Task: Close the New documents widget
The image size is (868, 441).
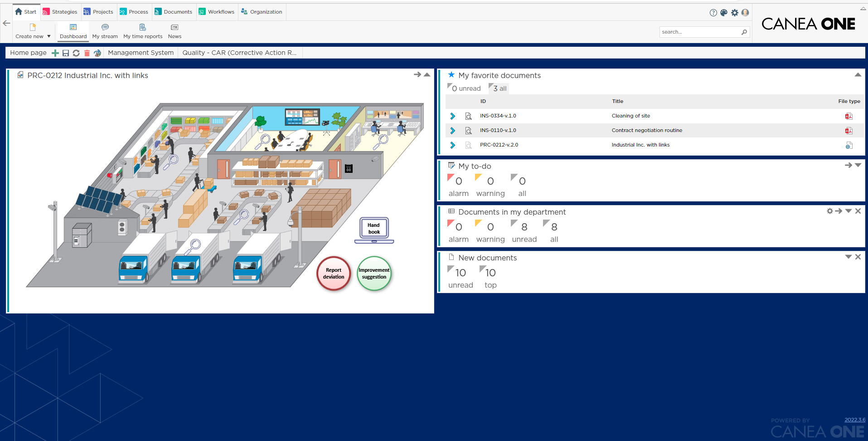Action: point(858,256)
